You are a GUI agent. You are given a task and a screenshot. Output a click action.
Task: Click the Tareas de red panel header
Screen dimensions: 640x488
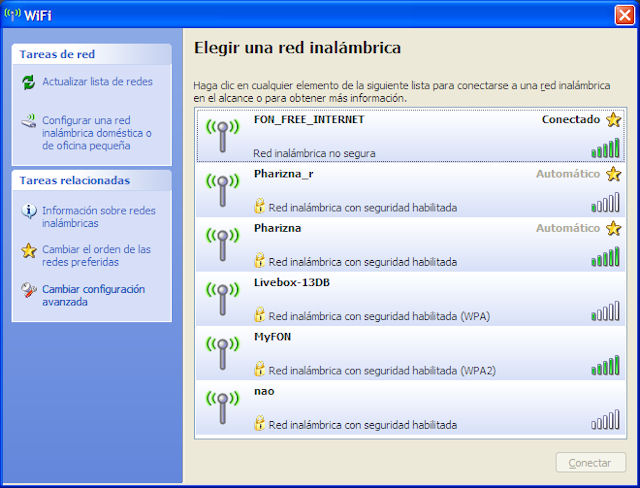click(x=91, y=54)
